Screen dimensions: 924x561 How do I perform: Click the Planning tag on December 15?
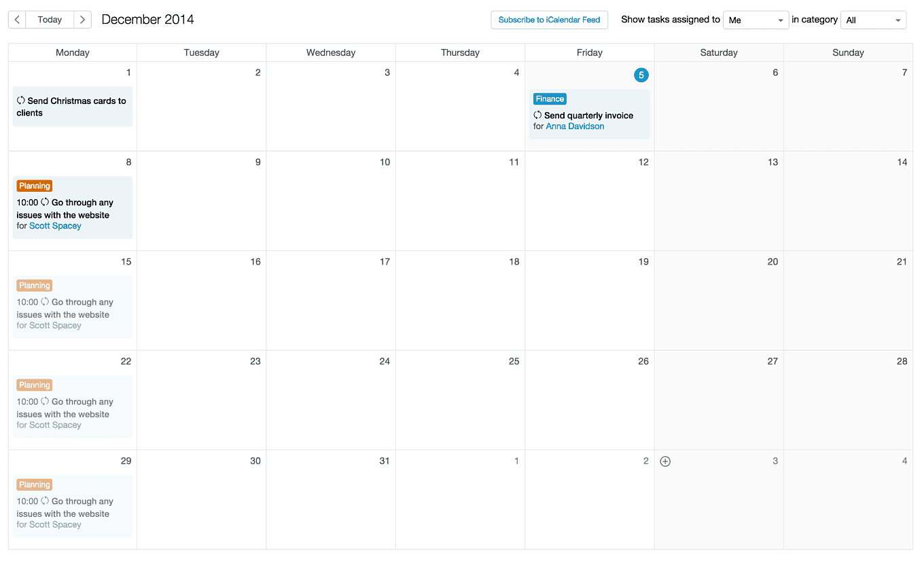click(35, 286)
